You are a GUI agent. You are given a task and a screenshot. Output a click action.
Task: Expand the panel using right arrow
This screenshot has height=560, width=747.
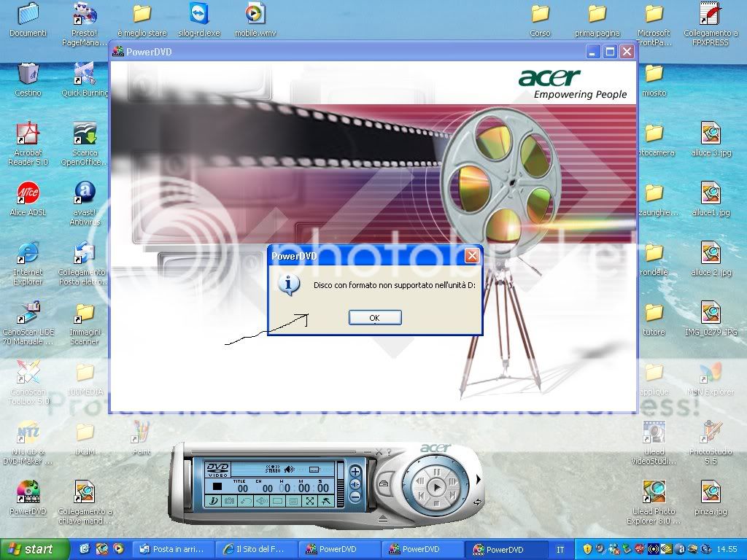click(478, 479)
